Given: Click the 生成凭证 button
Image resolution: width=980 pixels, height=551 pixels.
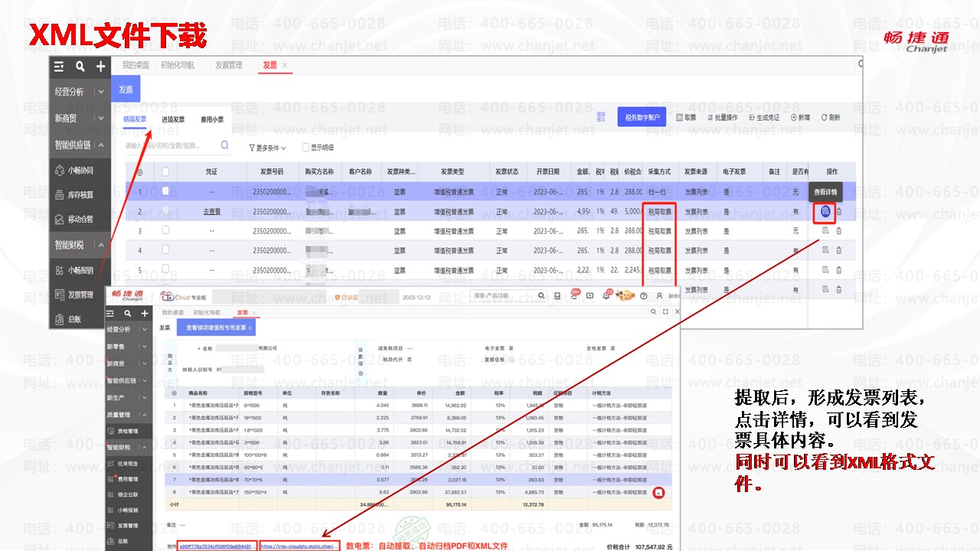Looking at the screenshot, I should (764, 118).
